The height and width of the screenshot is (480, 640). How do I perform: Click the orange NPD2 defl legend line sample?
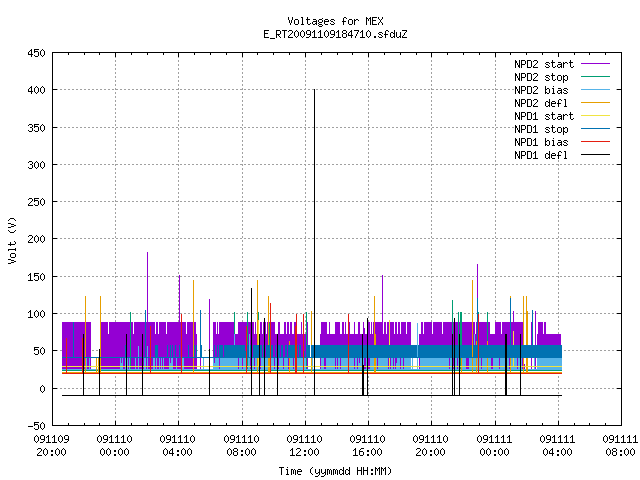[595, 102]
